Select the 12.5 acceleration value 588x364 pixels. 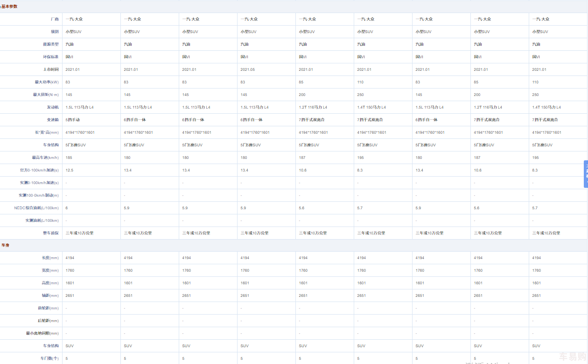70,170
